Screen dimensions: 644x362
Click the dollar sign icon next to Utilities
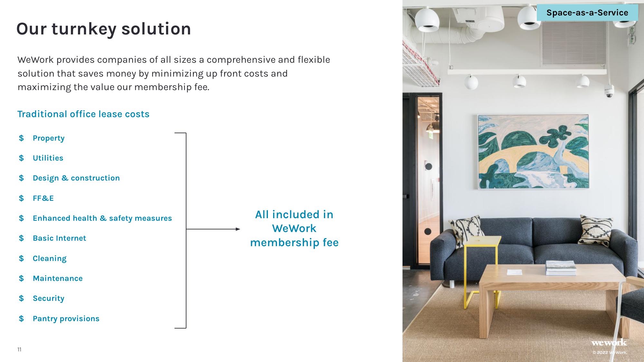point(21,158)
